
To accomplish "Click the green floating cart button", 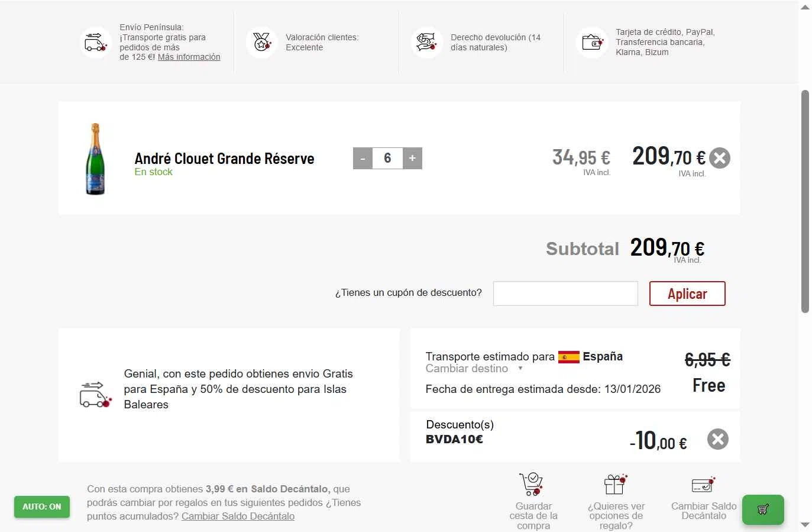I will 763,510.
